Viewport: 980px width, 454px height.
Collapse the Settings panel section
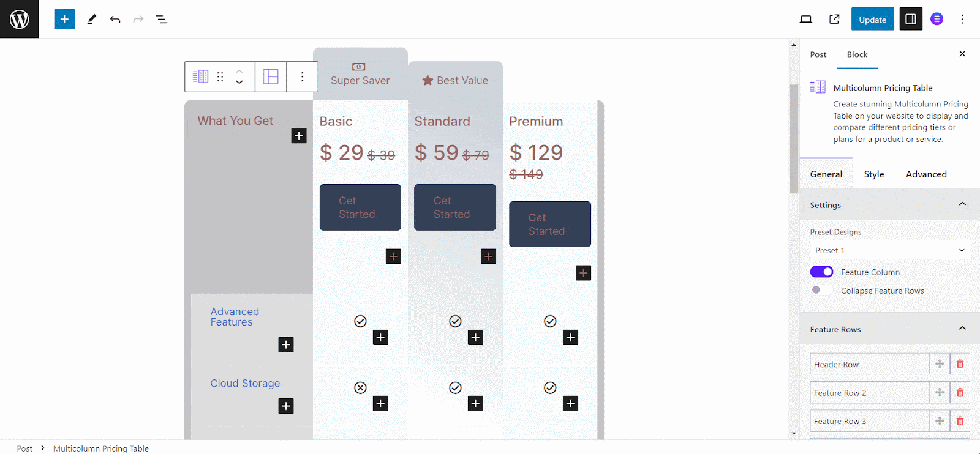[x=962, y=204]
